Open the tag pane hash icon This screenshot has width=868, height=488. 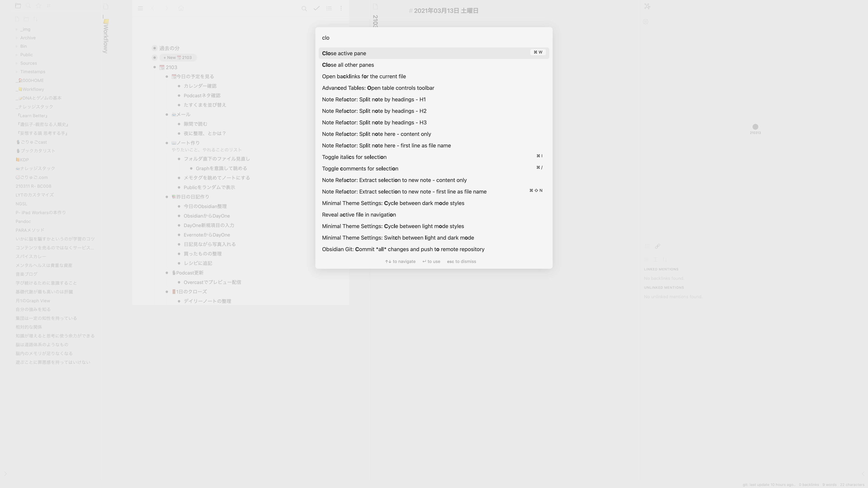coord(48,6)
